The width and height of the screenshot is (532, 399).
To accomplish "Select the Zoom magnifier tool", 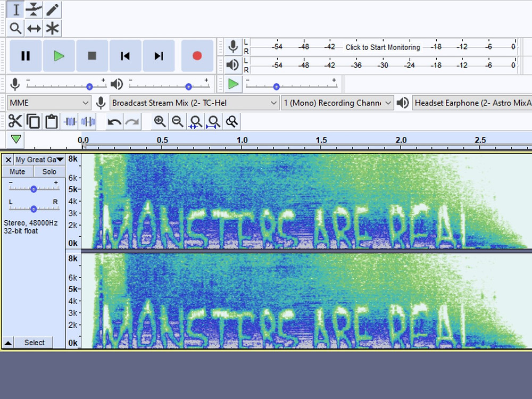I will 15,28.
